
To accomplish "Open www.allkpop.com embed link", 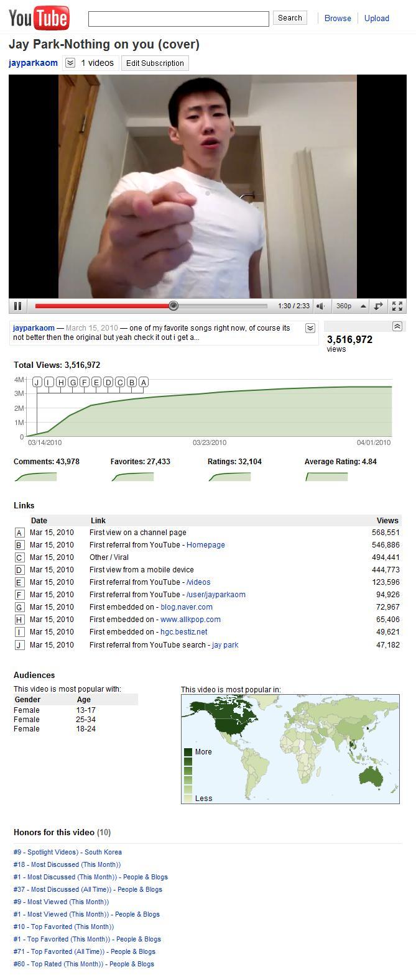I will click(x=190, y=620).
